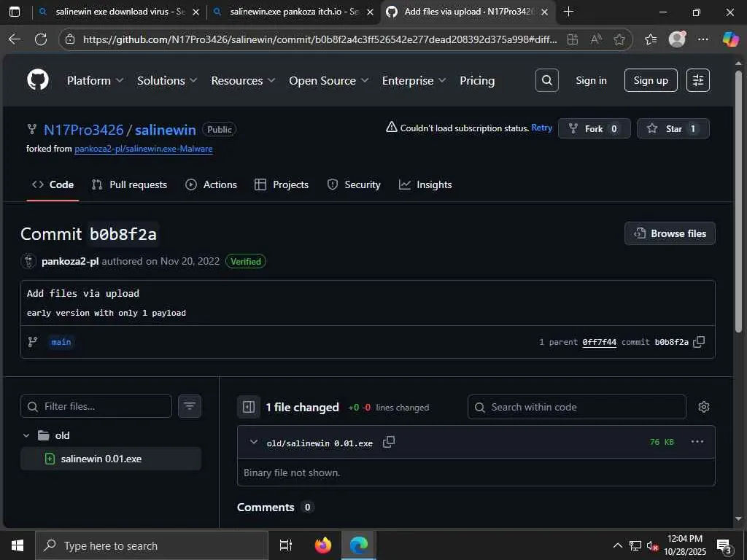This screenshot has width=747, height=560.
Task: Collapse the old folder in file tree
Action: [27, 436]
